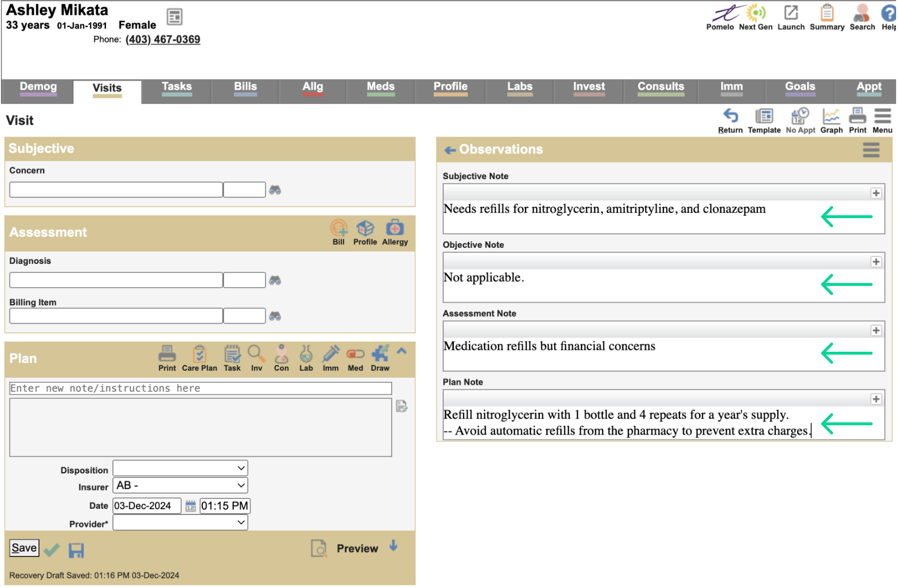Search Billing Item with binoculars icon
898x588 pixels.
(x=275, y=316)
